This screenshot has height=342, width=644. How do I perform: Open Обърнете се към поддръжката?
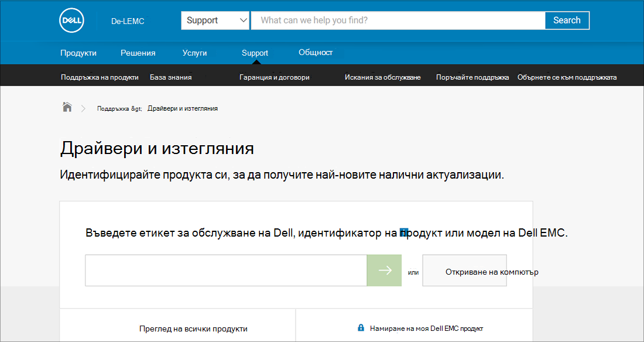[567, 77]
